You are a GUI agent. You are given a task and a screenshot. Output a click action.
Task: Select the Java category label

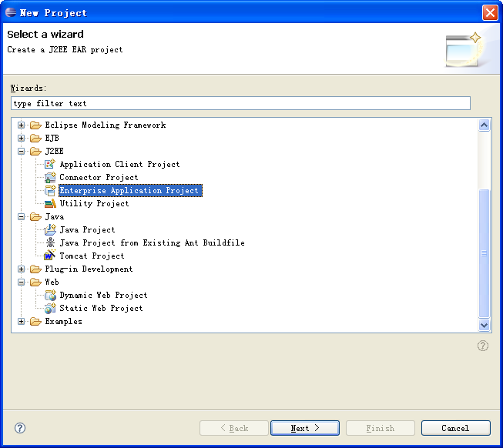(x=54, y=217)
